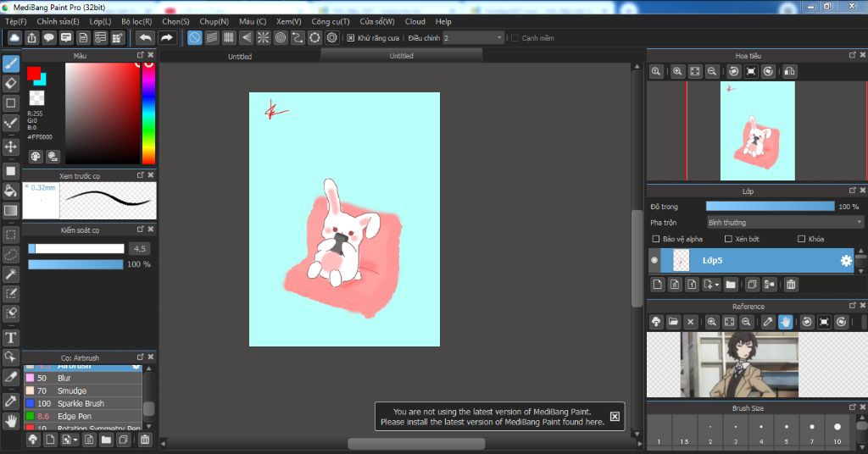Choose the Magic Wand selection tool
Viewport: 868px width, 454px height.
11,274
